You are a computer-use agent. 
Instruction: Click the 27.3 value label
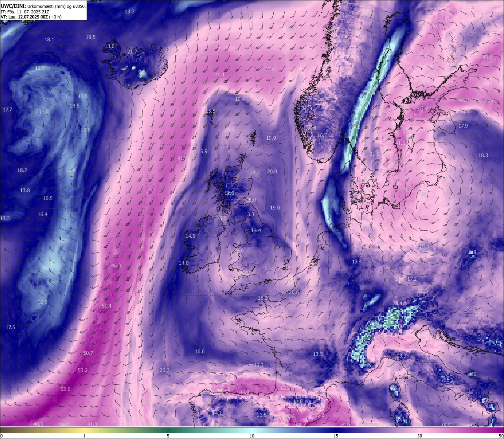(479, 314)
